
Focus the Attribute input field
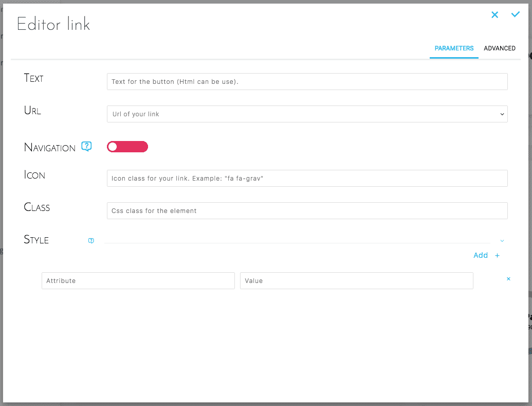pos(138,280)
